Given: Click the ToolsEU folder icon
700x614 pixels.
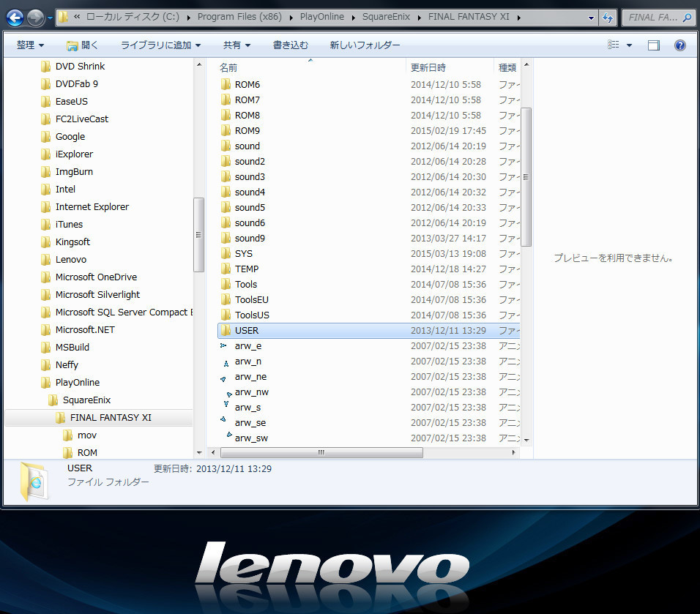Looking at the screenshot, I should click(226, 300).
